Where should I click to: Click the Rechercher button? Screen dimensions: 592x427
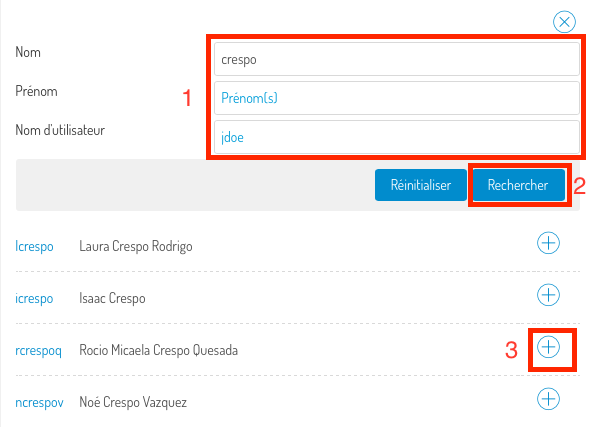tap(518, 185)
